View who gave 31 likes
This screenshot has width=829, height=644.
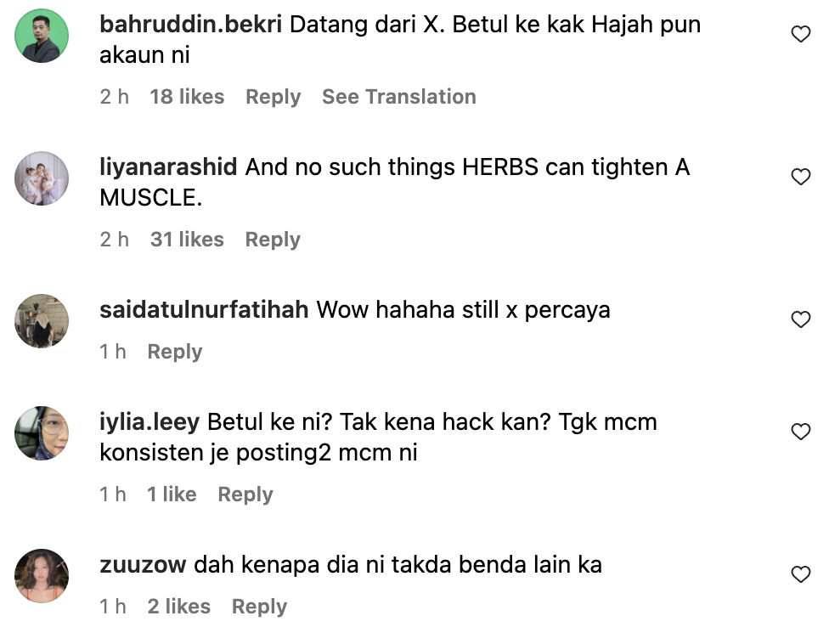click(187, 240)
